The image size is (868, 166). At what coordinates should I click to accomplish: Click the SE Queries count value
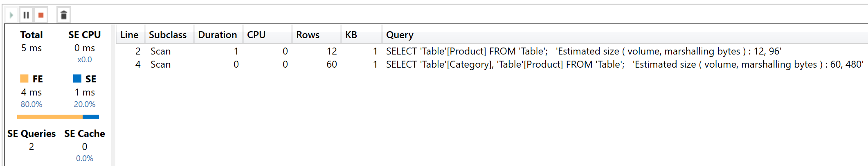[x=31, y=147]
